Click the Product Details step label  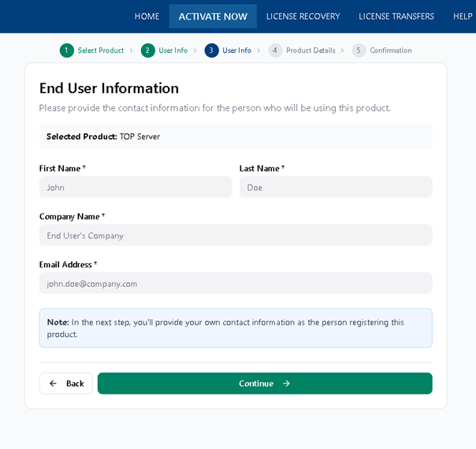(x=311, y=50)
